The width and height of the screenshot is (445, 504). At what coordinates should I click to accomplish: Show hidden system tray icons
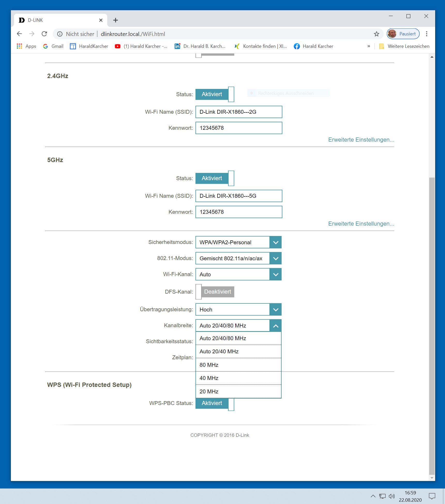pos(373,496)
